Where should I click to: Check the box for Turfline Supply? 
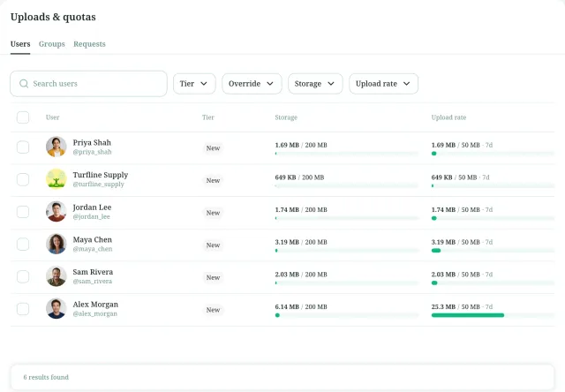tap(23, 179)
